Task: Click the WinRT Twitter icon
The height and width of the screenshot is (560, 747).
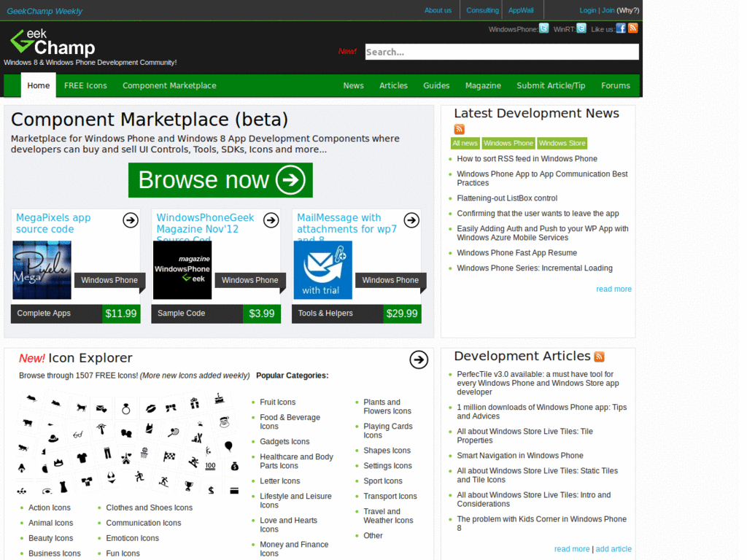Action: pyautogui.click(x=581, y=28)
